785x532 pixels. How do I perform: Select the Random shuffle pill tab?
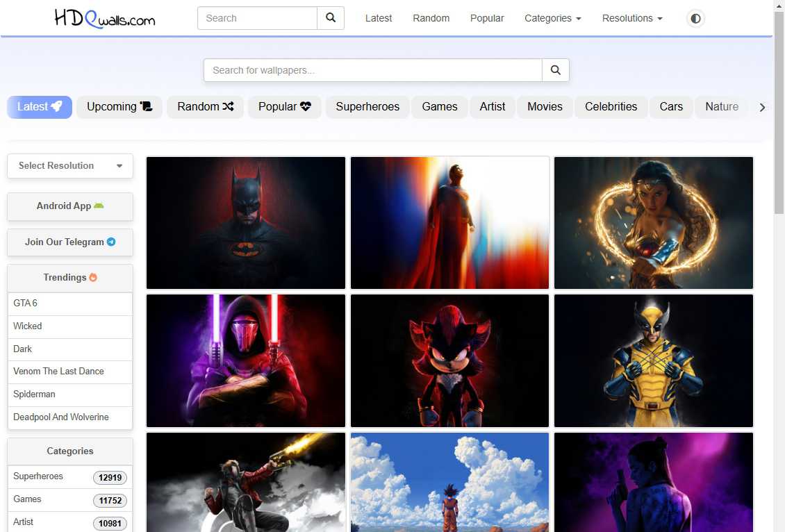[205, 106]
